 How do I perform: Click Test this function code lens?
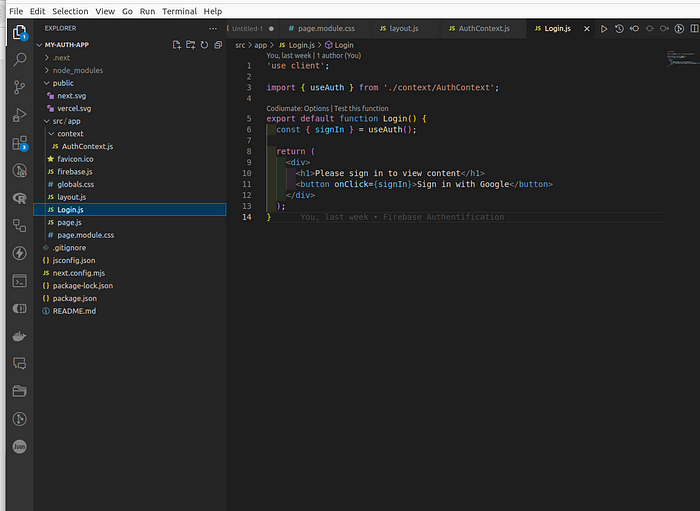point(361,108)
